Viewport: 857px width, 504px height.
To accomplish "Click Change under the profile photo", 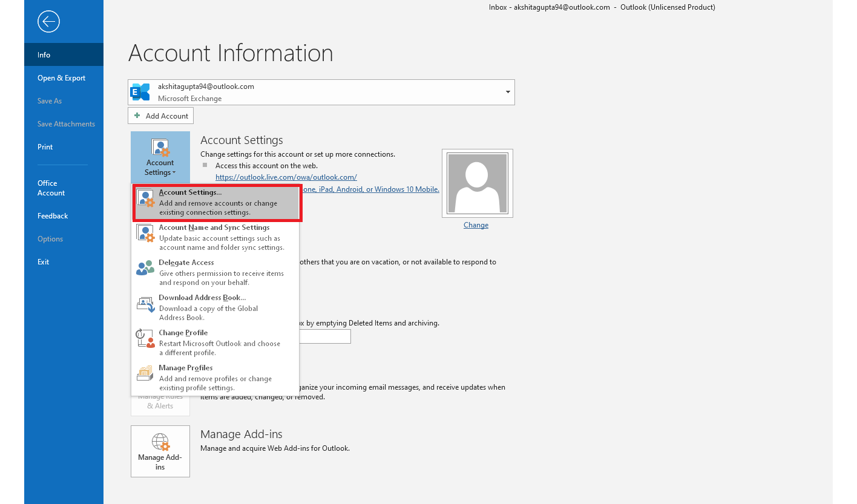I will 476,224.
